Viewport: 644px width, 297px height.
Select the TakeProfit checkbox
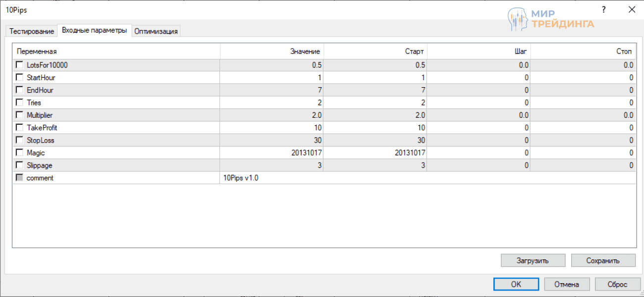point(19,127)
